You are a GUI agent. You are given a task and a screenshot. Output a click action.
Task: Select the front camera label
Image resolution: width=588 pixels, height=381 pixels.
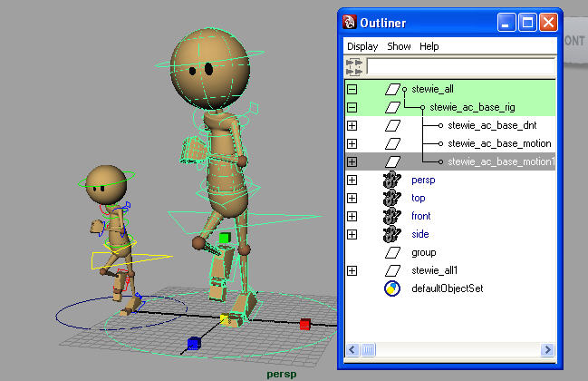[420, 216]
